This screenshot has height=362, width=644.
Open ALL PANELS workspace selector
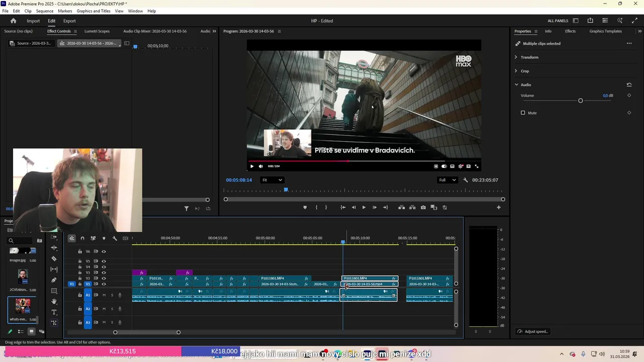558,21
